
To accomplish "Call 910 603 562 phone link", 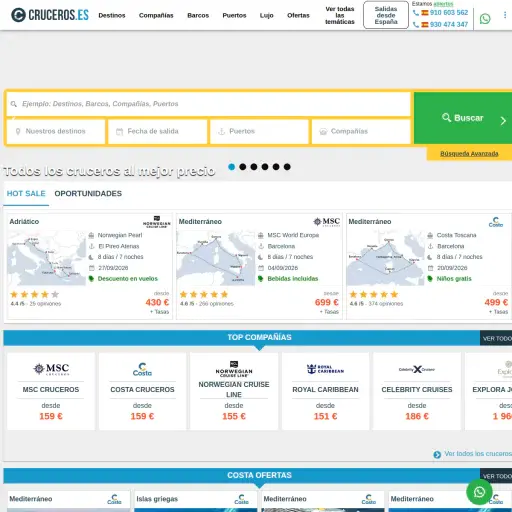I will tap(449, 13).
